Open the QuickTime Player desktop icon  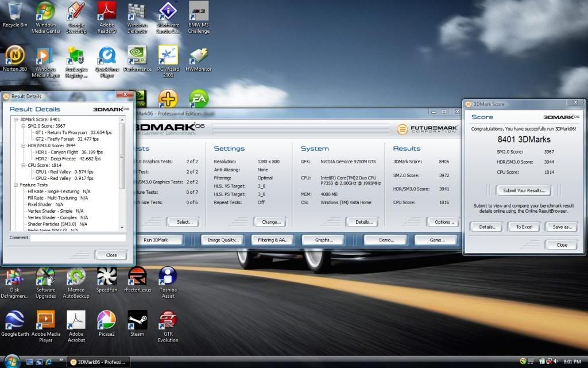(x=106, y=62)
